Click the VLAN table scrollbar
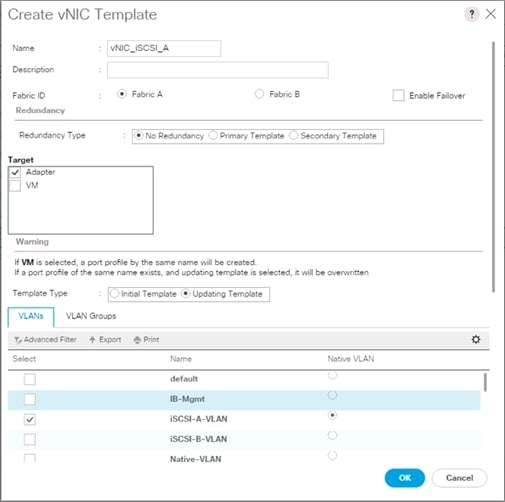 (x=485, y=383)
